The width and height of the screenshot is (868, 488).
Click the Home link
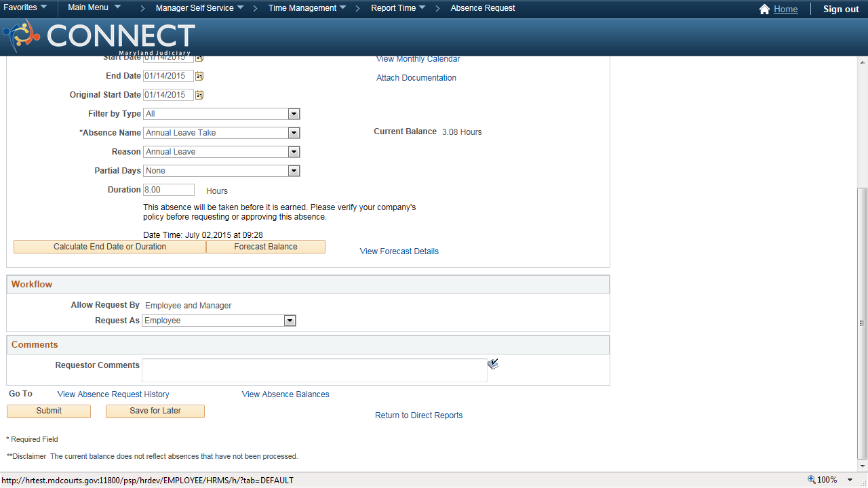point(785,9)
